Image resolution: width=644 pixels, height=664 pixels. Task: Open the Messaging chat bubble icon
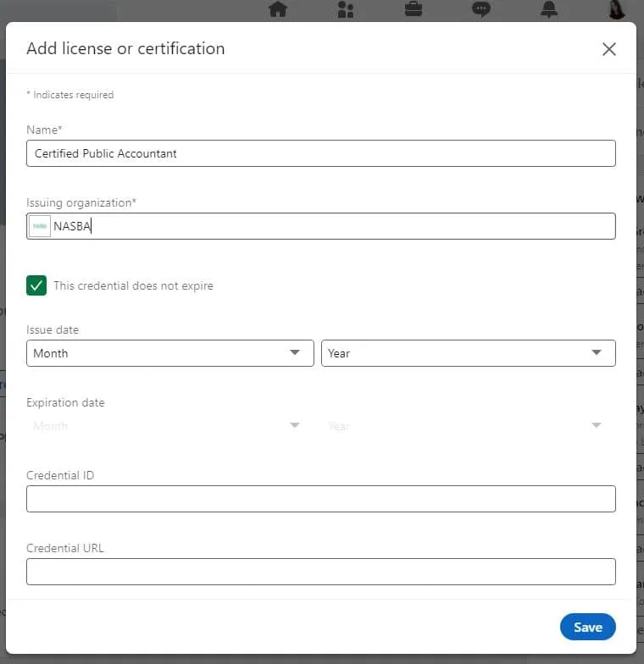coord(481,9)
